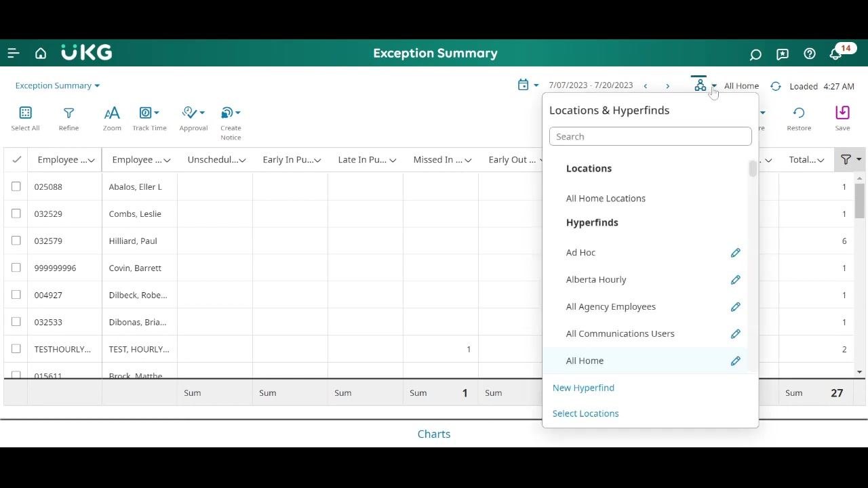Open the feedback star chat icon

[783, 54]
